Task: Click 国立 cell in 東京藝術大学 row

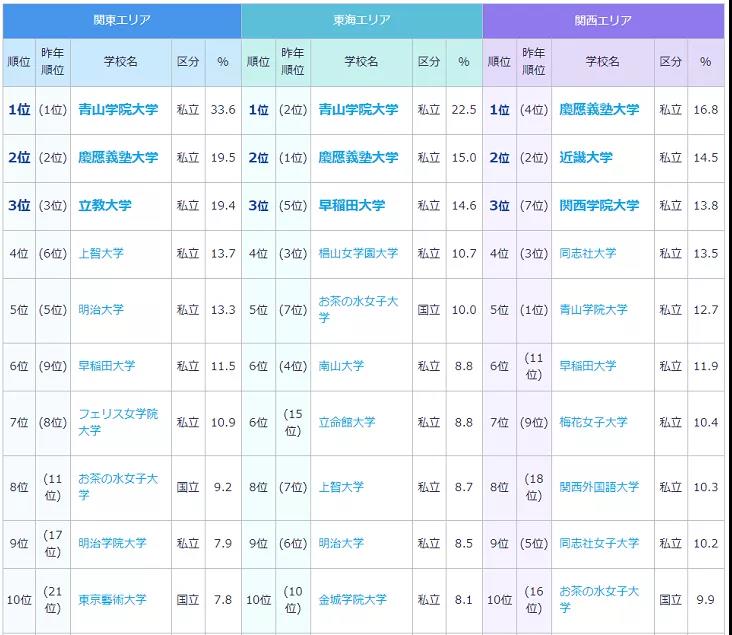Action: click(x=188, y=600)
